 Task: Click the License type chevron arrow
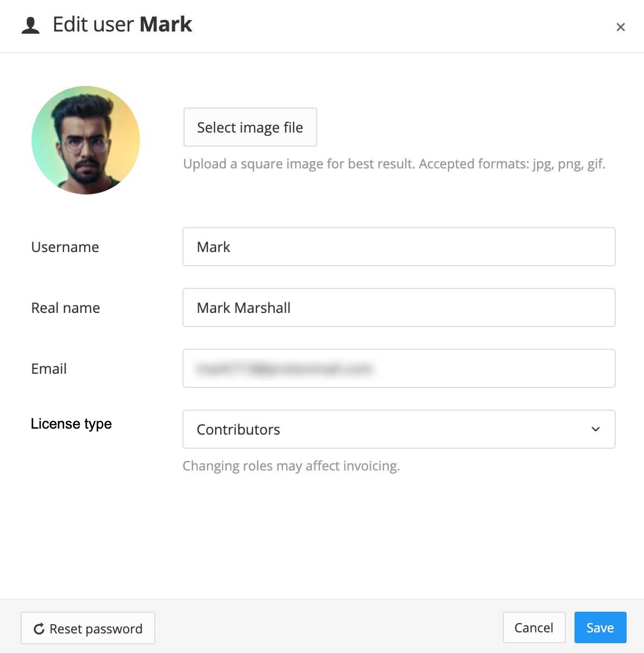coord(595,429)
